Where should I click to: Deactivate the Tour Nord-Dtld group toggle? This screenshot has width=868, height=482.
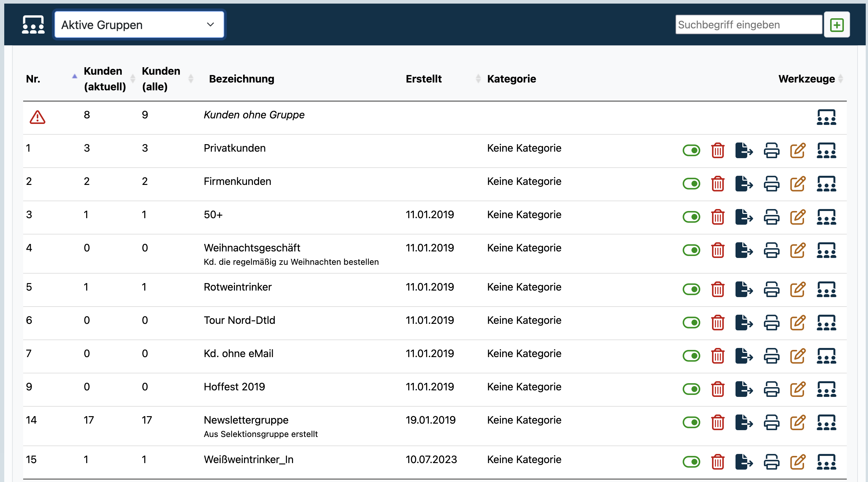(x=691, y=323)
